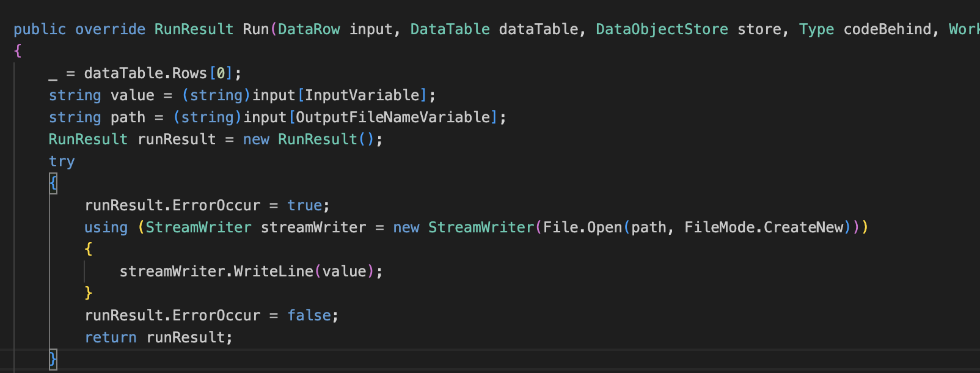Screen dimensions: 980x373
Task: Click the FileMode.CreateNew argument
Action: click(x=764, y=227)
